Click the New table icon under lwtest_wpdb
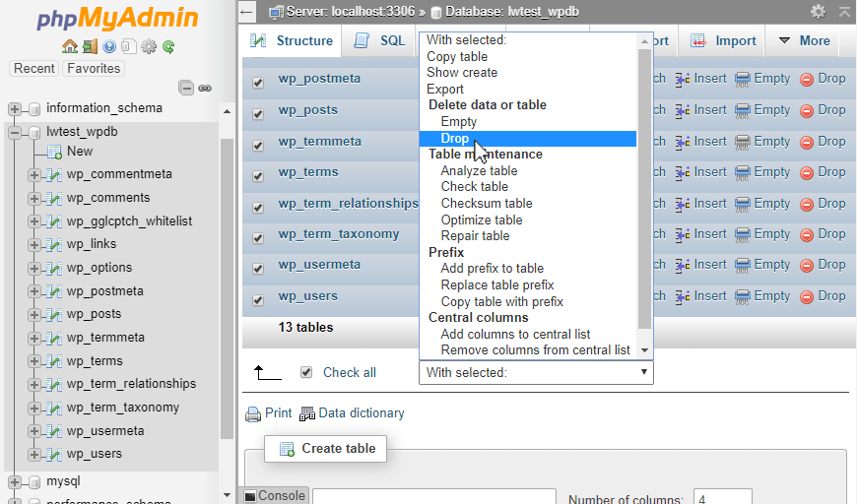Screen dimensions: 857x504 54,152
